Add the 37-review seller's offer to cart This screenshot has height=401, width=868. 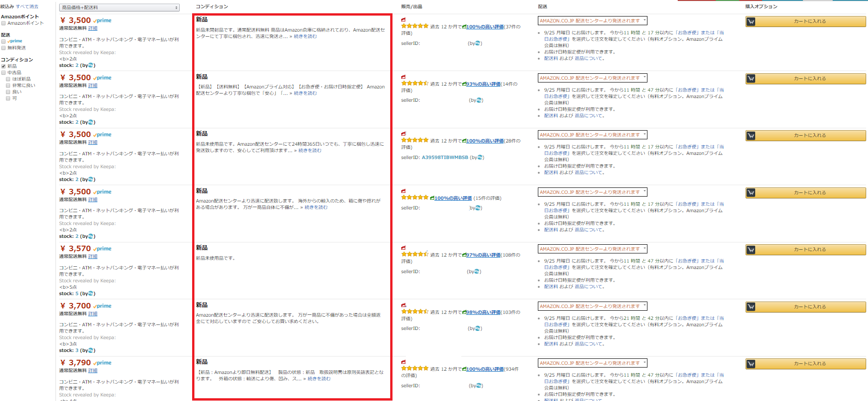[x=806, y=21]
